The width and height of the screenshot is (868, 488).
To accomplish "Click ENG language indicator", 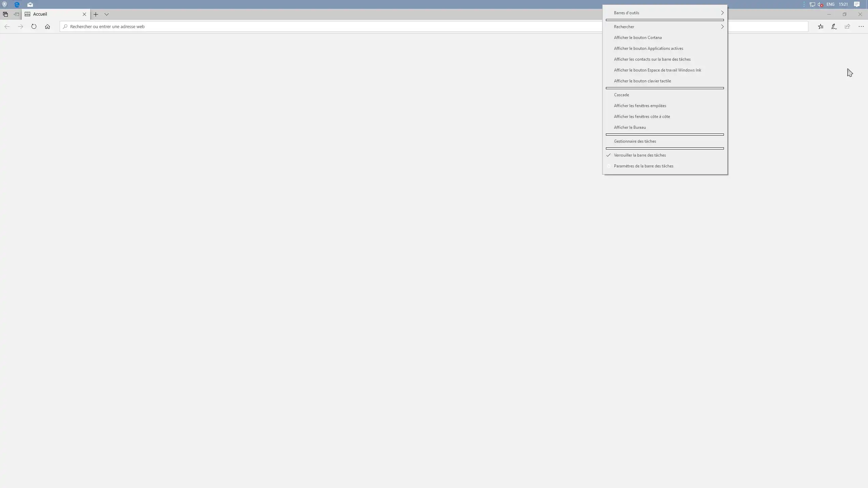I will (830, 4).
